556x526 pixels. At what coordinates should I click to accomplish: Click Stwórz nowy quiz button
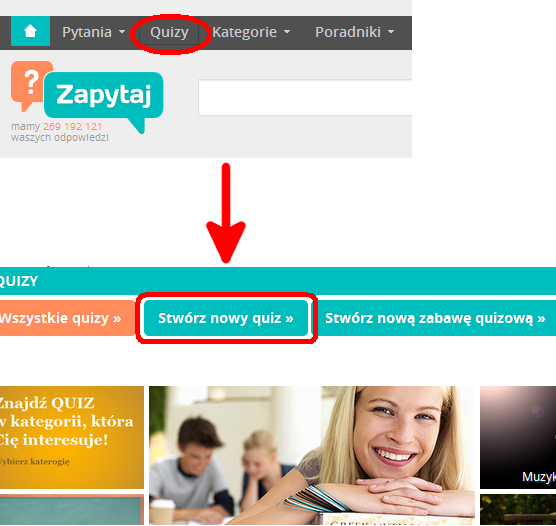(x=226, y=318)
